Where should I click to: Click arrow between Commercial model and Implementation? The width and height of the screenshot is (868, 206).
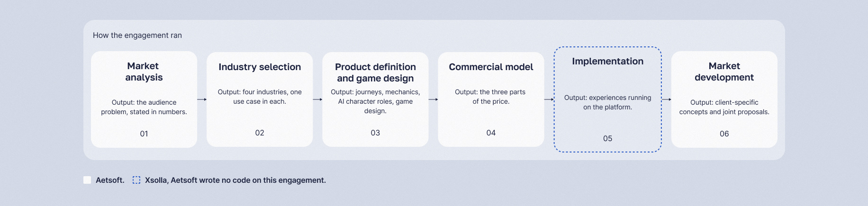point(549,99)
